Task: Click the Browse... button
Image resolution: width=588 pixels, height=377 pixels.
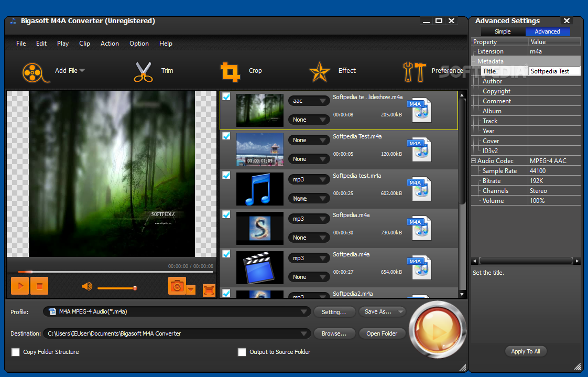Action: pyautogui.click(x=334, y=333)
